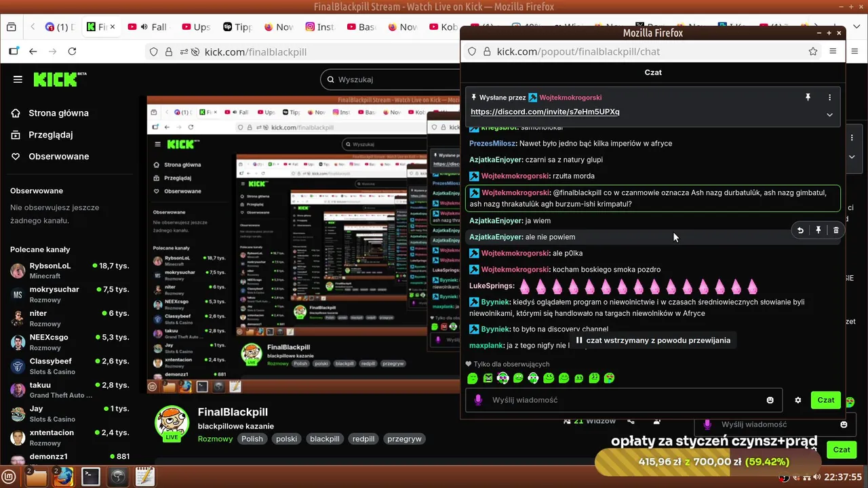Go back in main Firefox window
Image resolution: width=868 pixels, height=488 pixels.
pos(33,52)
